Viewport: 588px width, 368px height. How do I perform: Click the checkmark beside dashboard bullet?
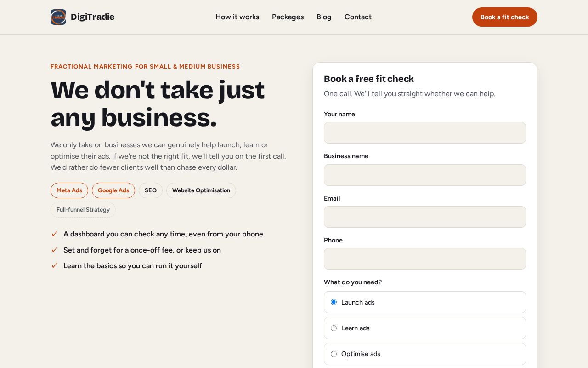tap(54, 234)
